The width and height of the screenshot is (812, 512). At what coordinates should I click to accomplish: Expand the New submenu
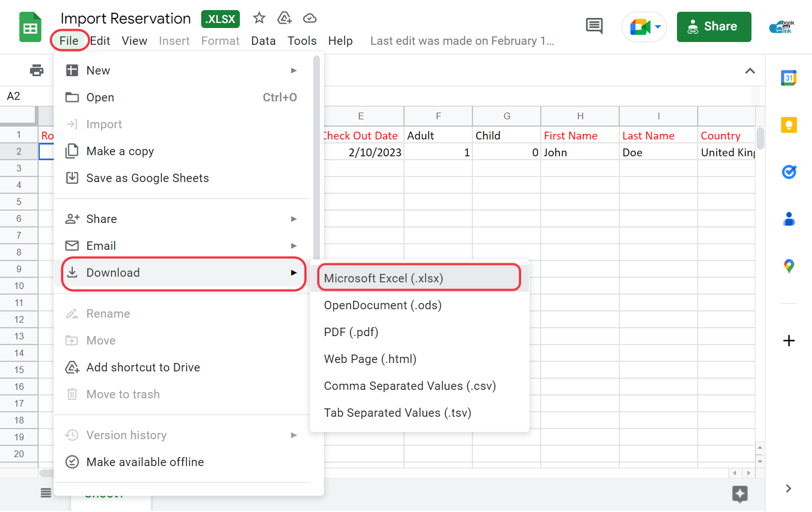182,71
